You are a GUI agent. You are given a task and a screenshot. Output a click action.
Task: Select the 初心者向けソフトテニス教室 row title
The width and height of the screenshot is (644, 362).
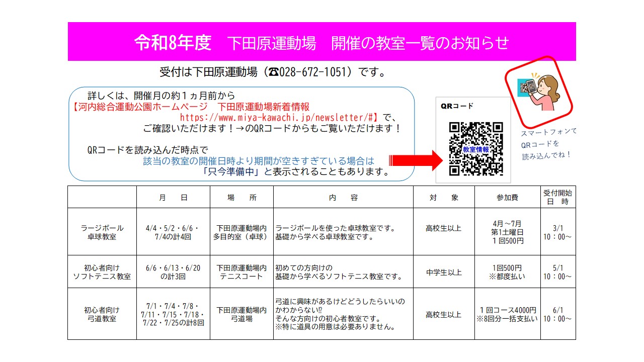pyautogui.click(x=102, y=272)
